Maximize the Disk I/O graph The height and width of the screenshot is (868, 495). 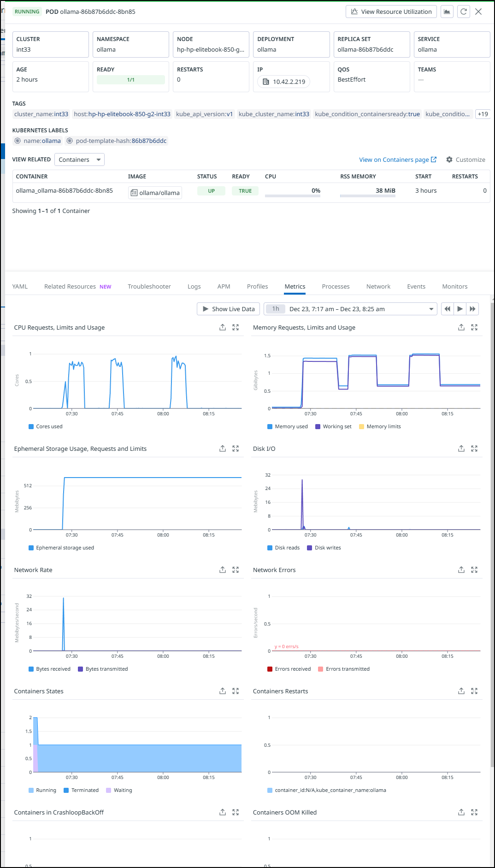tap(474, 449)
